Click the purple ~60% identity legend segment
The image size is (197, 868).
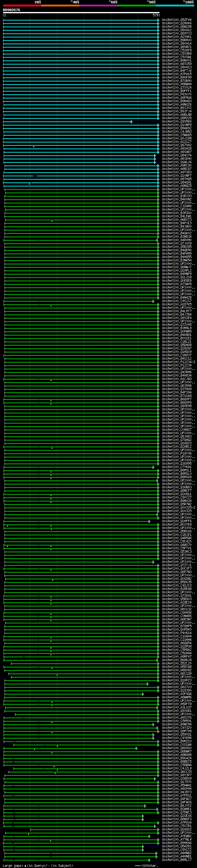[98, 6]
